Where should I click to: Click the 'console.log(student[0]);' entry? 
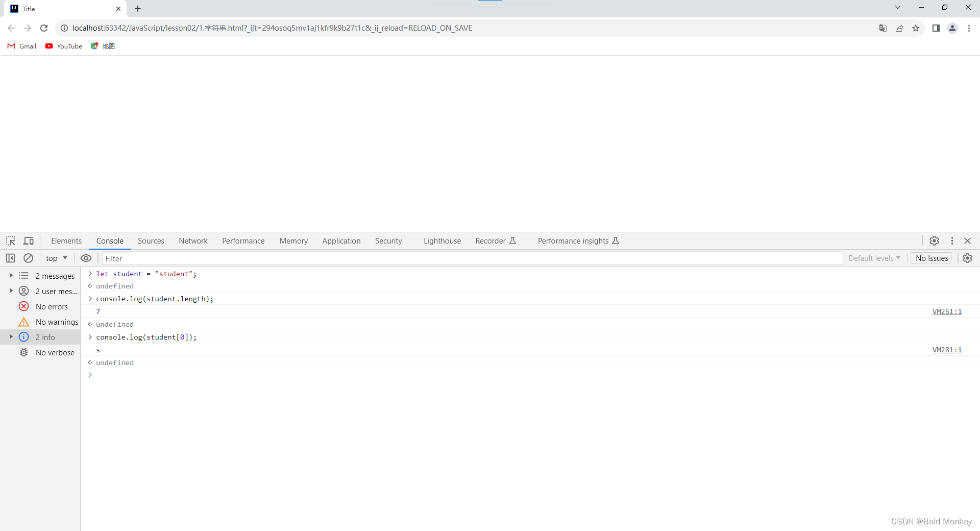[146, 337]
